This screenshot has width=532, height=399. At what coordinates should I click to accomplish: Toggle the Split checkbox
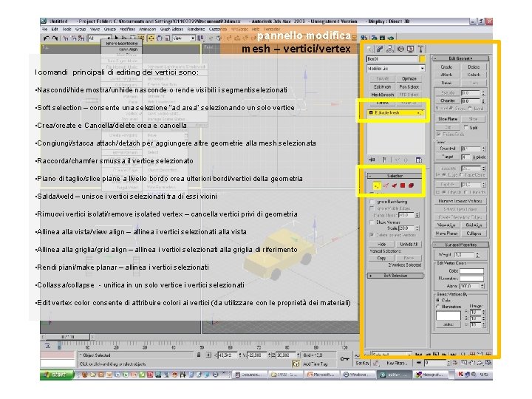[465, 128]
